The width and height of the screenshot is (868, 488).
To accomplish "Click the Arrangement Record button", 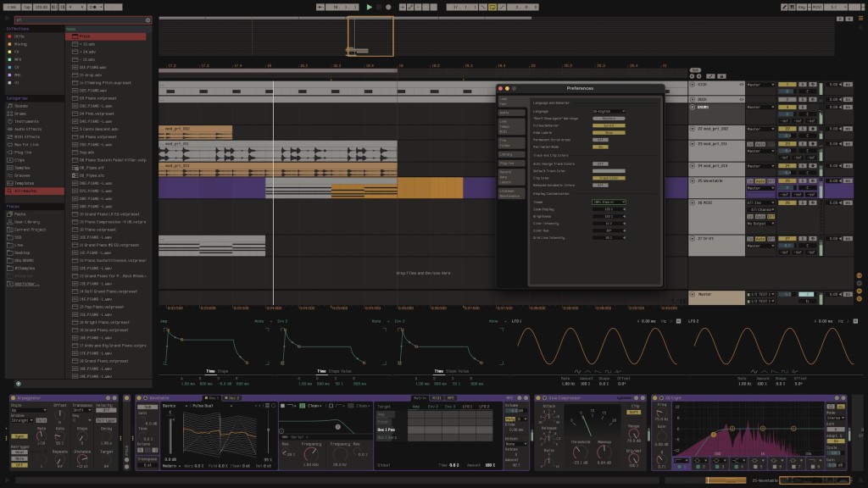I will [388, 7].
